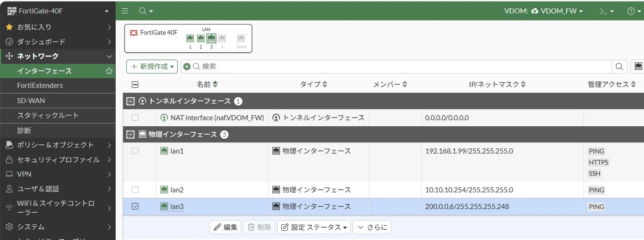Tick the NAT interface row checkbox
Screen dimensions: 644x240
(135, 117)
